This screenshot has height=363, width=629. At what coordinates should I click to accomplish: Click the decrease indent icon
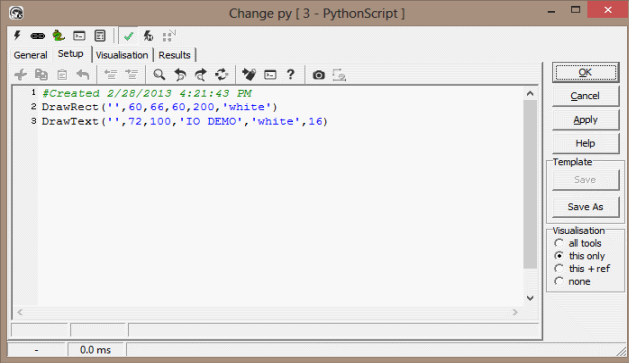[x=110, y=75]
